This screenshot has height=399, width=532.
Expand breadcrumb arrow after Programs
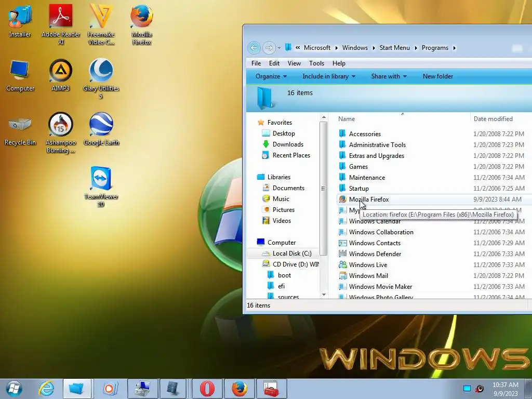tap(454, 48)
